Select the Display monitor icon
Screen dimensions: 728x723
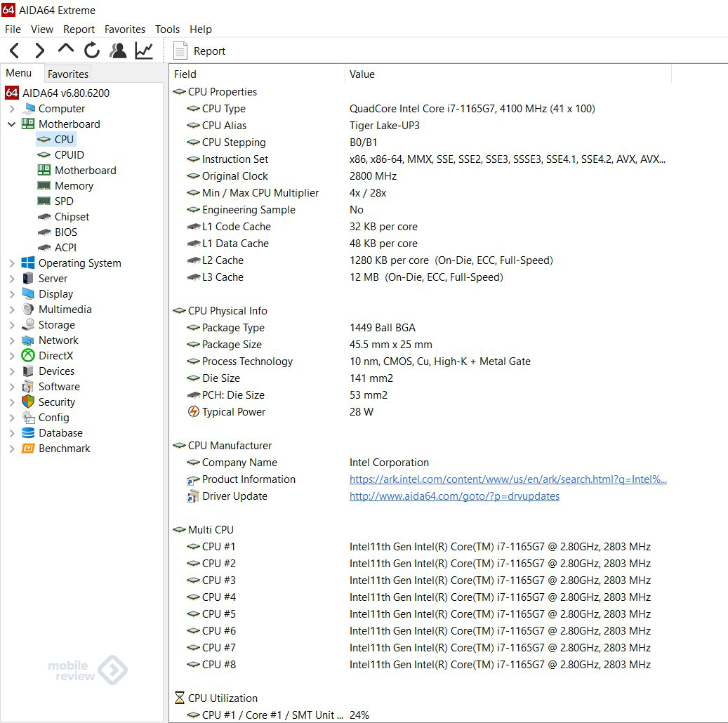tap(28, 294)
